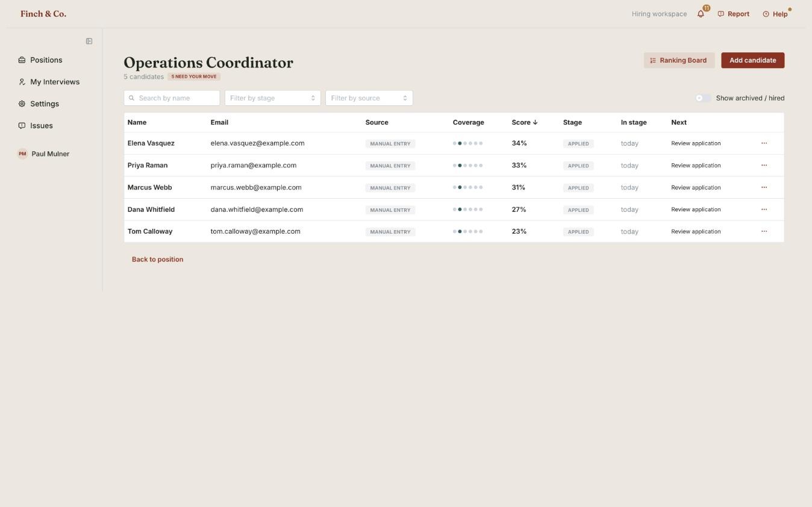This screenshot has width=812, height=507.
Task: Open candidate Elena Vasquez
Action: pos(151,143)
